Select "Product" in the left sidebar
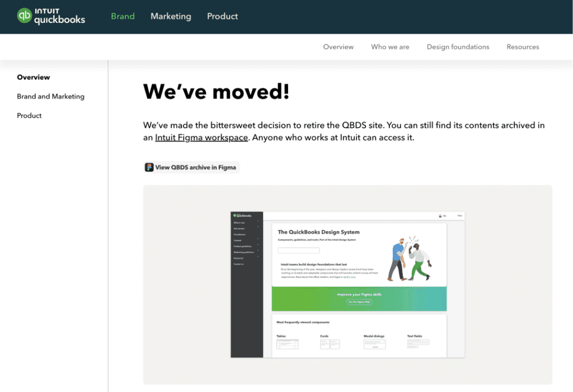The height and width of the screenshot is (392, 573). pyautogui.click(x=29, y=115)
